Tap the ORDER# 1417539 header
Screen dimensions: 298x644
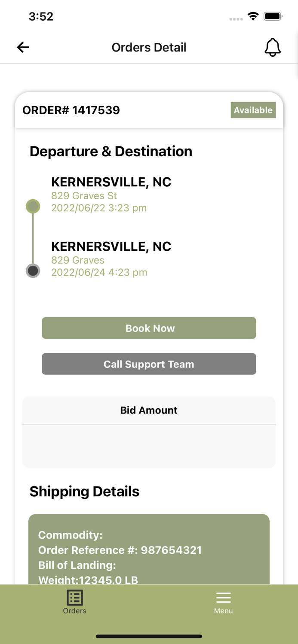(x=71, y=110)
